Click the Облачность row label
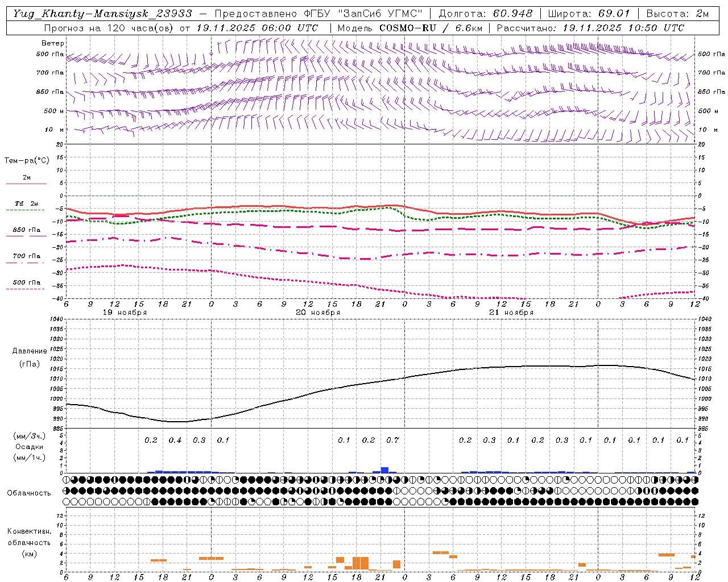Screen dimensions: 728x582 click(x=29, y=493)
